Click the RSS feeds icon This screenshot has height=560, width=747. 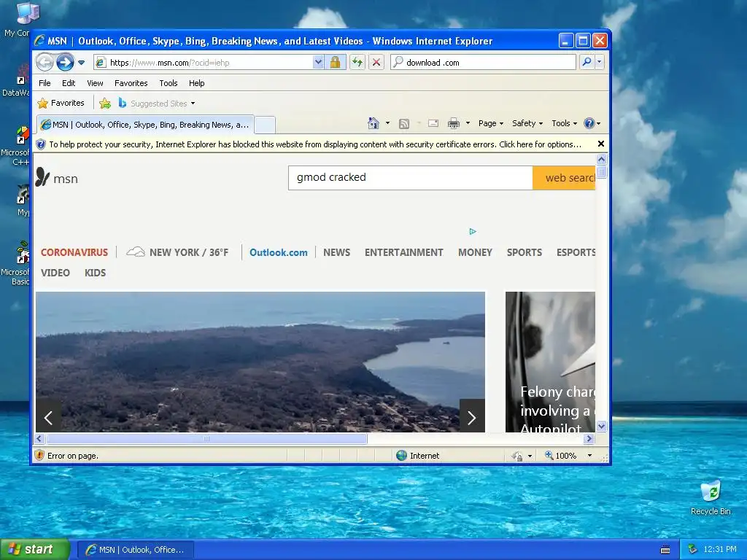click(404, 123)
